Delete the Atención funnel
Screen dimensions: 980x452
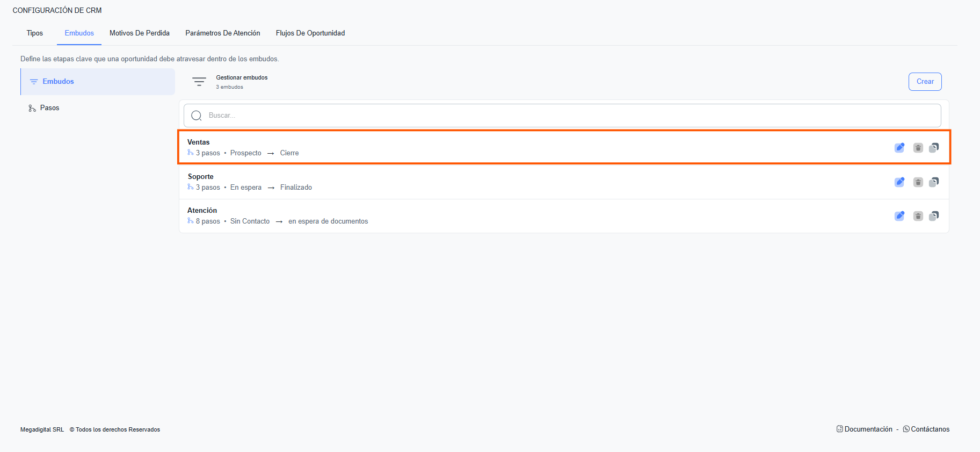coord(918,216)
